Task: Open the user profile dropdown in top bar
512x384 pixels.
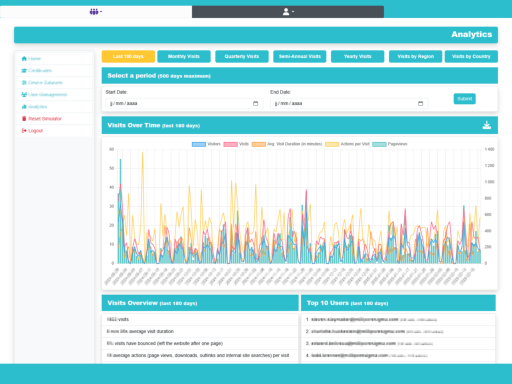Action: [288, 12]
